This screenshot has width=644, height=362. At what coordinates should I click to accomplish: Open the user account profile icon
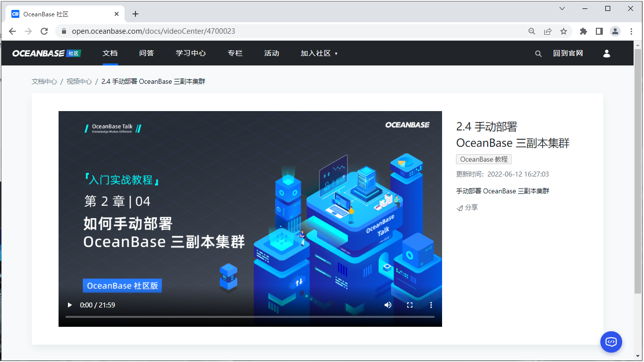[x=606, y=54]
